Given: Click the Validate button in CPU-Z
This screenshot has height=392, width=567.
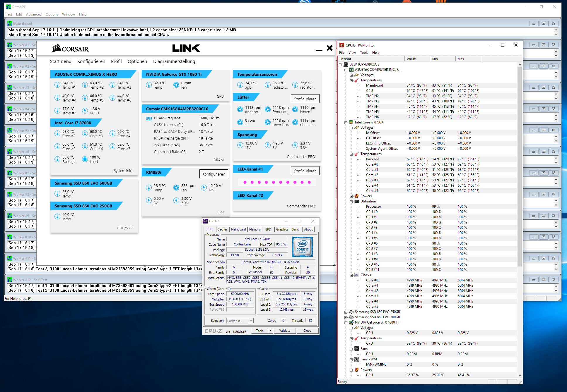Looking at the screenshot, I should [285, 331].
